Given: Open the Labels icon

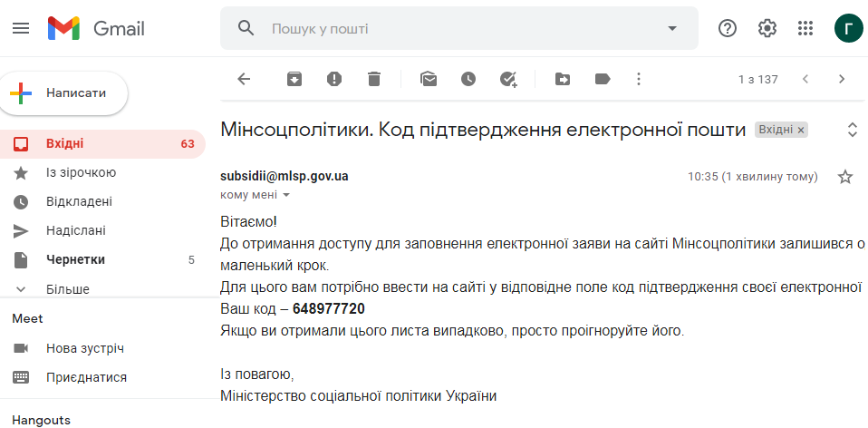Looking at the screenshot, I should pyautogui.click(x=603, y=79).
